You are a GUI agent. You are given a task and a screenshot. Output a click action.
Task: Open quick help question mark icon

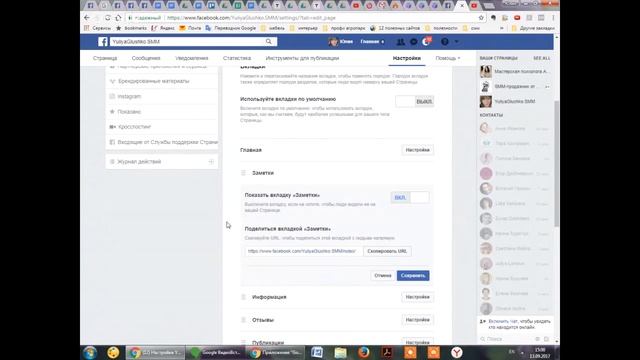(x=445, y=42)
